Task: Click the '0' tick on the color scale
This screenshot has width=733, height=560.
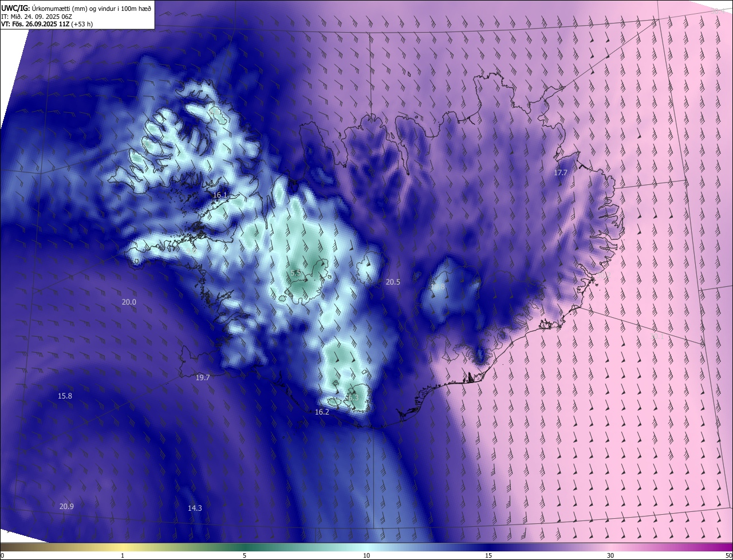Action: pos(2,555)
